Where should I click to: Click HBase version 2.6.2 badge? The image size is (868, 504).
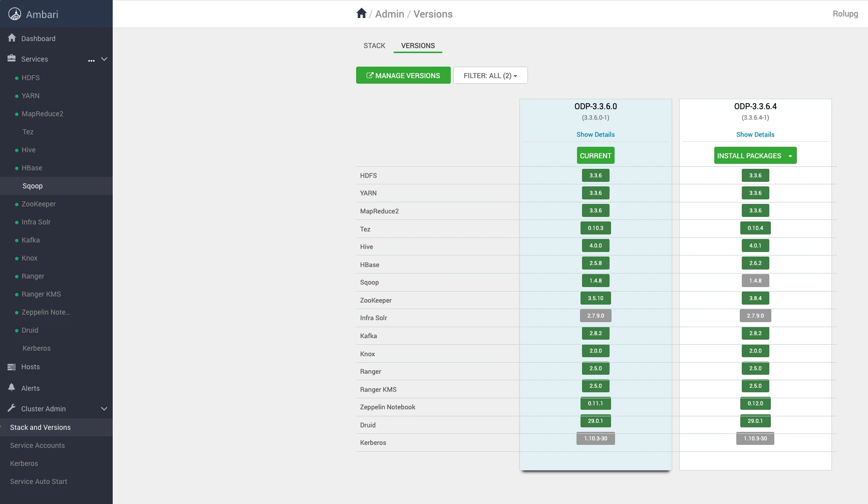(x=755, y=263)
